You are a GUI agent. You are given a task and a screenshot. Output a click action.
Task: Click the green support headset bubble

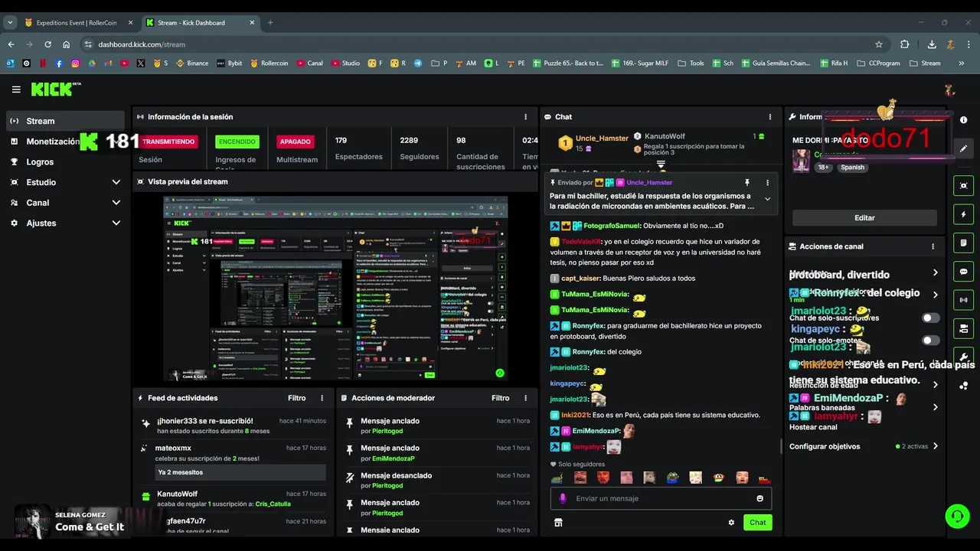point(957,516)
